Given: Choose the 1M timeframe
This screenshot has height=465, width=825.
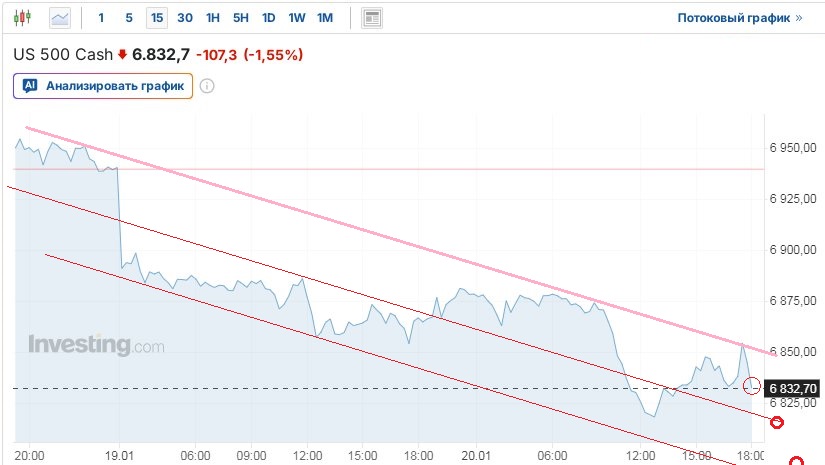Looking at the screenshot, I should point(325,18).
